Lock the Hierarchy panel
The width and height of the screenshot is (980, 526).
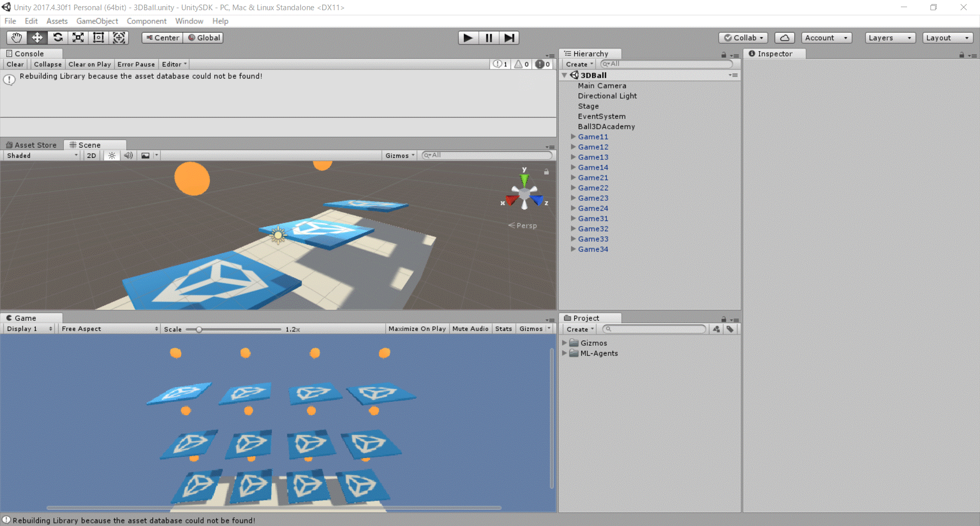click(x=723, y=55)
